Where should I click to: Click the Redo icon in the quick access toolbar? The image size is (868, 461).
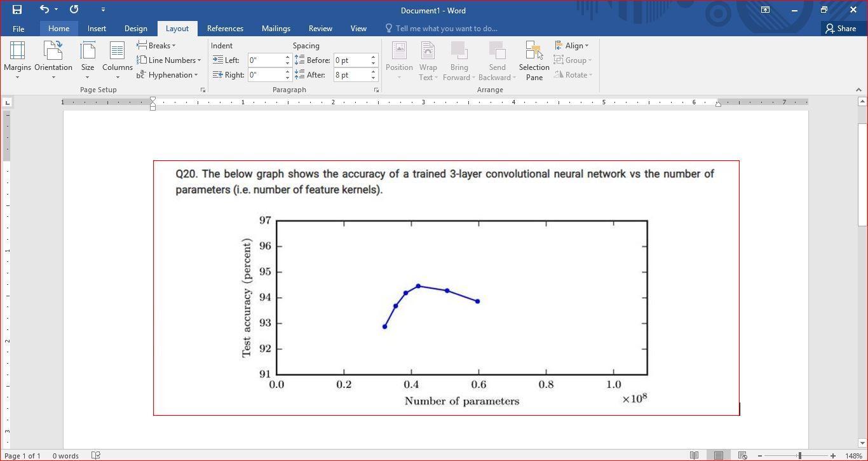(74, 10)
